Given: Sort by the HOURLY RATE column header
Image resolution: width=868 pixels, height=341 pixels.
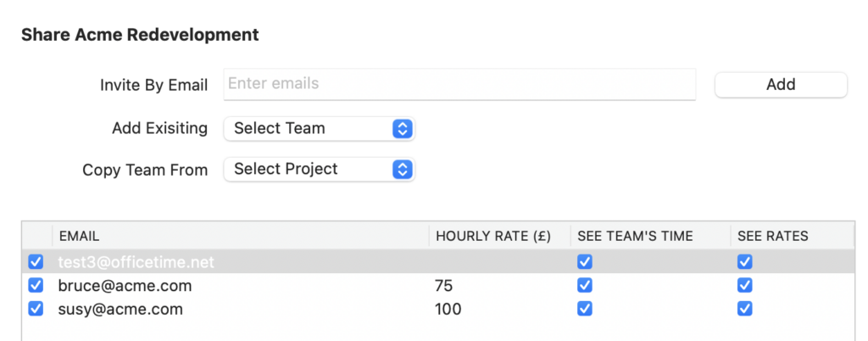Looking at the screenshot, I should [x=492, y=236].
